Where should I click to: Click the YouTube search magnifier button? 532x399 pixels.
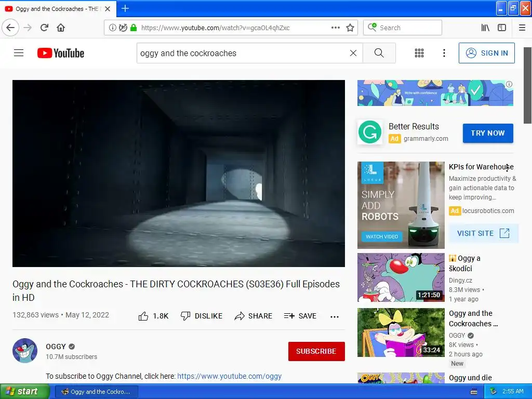(379, 53)
